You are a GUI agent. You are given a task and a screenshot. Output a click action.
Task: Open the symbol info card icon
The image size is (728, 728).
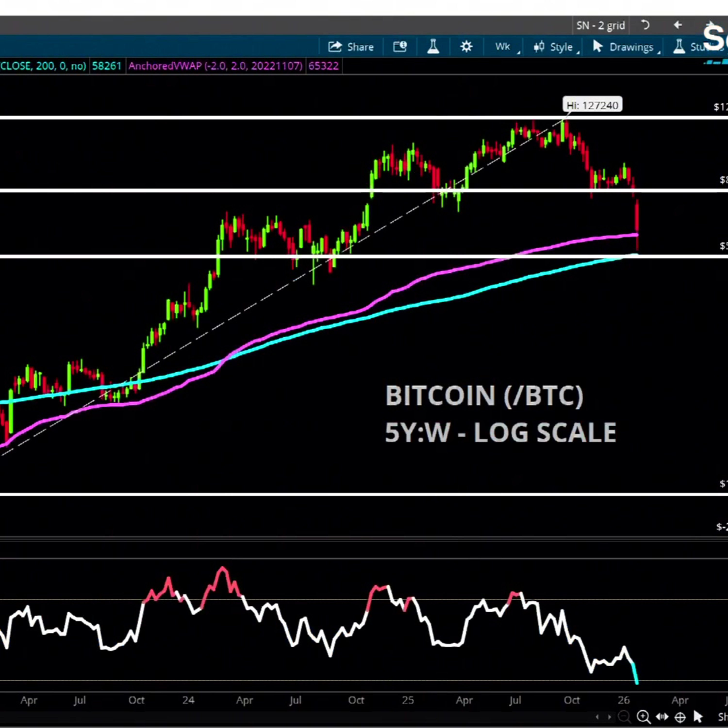click(400, 47)
